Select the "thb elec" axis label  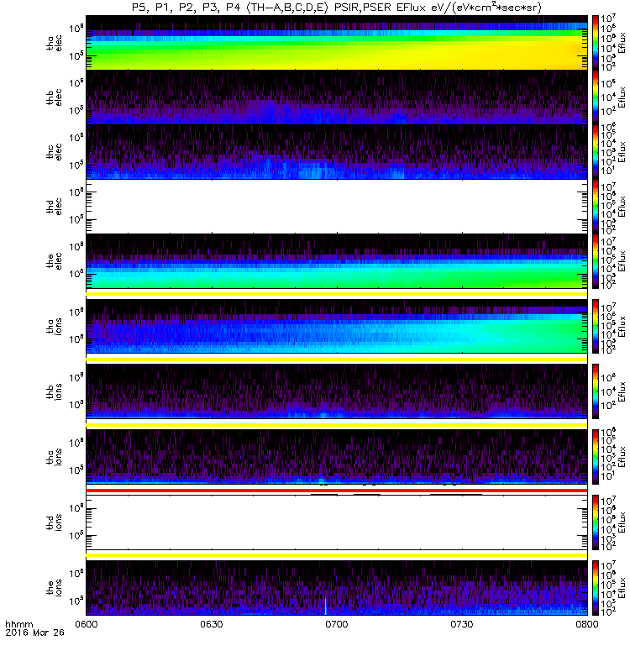point(54,97)
